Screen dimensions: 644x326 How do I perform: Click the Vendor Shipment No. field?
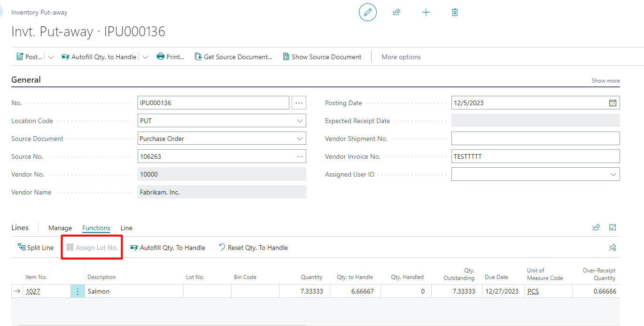[x=535, y=139]
